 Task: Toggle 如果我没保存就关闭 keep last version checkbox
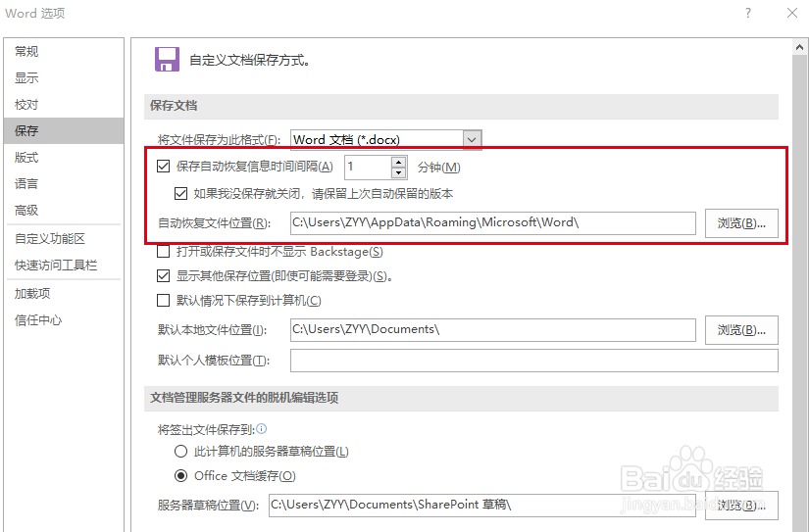click(x=180, y=194)
